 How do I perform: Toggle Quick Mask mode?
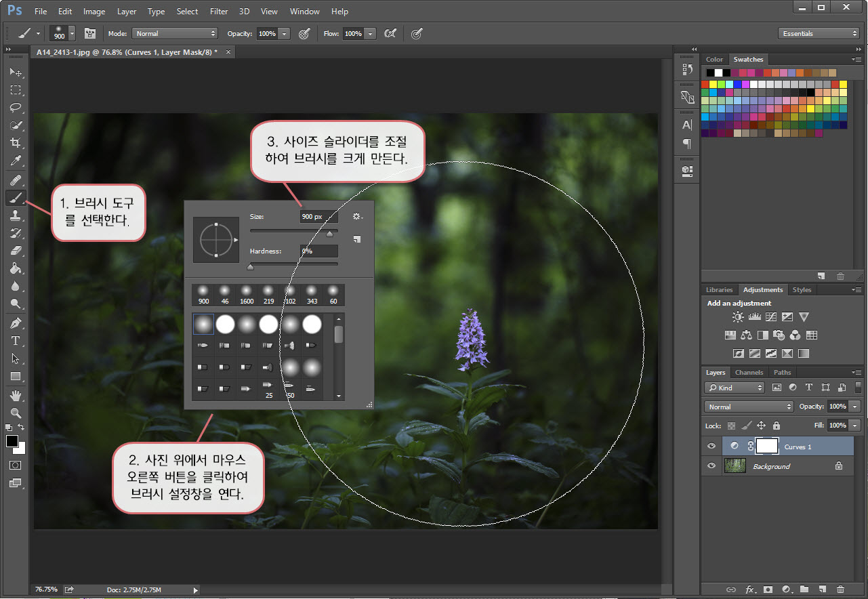(x=16, y=466)
